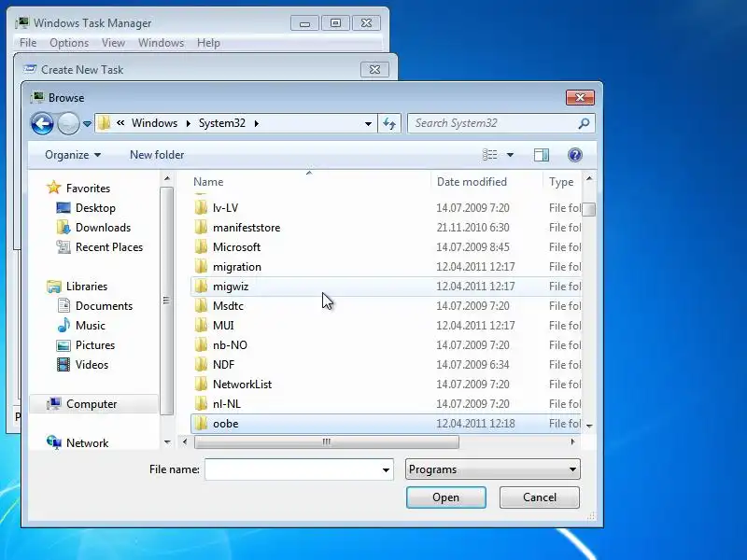This screenshot has height=560, width=747.
Task: Open the recent pages arrow beside Forward
Action: point(87,124)
